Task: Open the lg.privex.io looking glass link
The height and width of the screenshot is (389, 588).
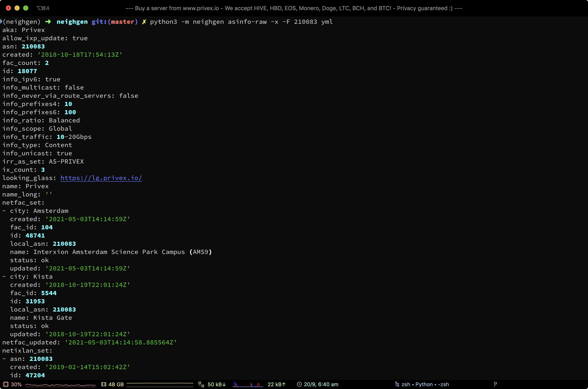Action: click(x=101, y=178)
